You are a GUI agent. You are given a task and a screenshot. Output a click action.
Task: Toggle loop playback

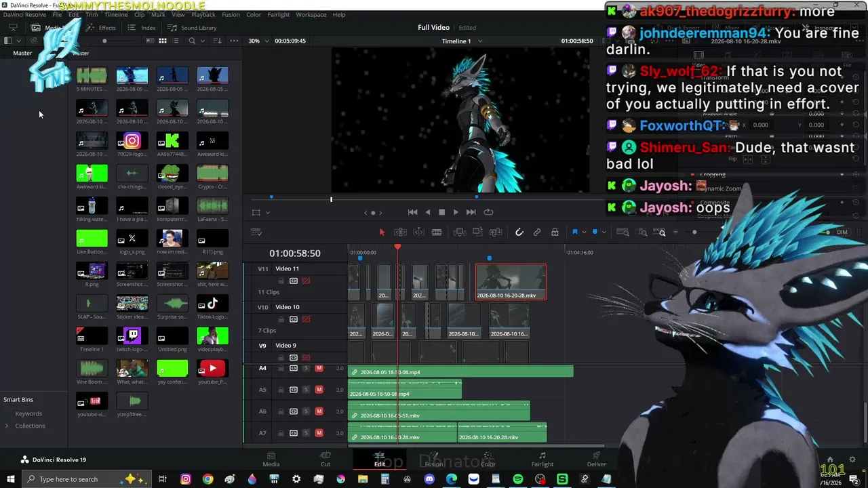pos(488,212)
